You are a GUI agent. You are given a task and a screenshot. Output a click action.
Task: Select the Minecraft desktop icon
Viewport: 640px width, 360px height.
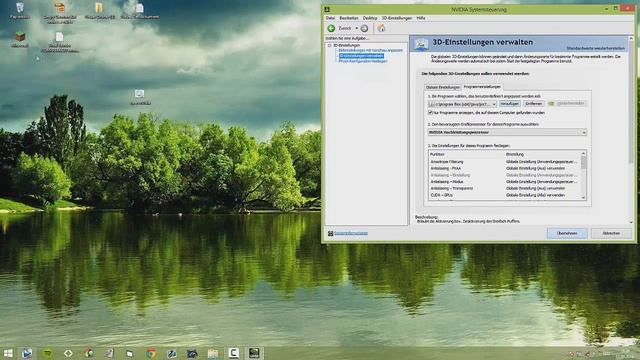coord(20,40)
